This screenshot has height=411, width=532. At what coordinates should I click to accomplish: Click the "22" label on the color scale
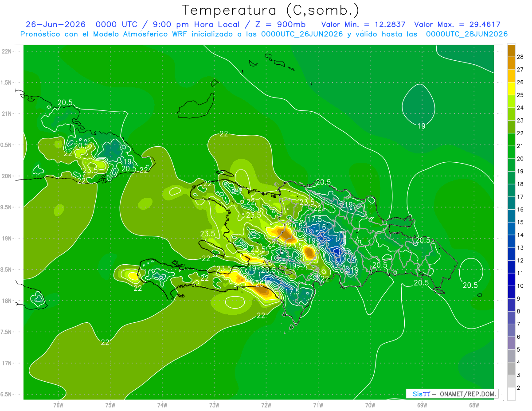click(520, 133)
